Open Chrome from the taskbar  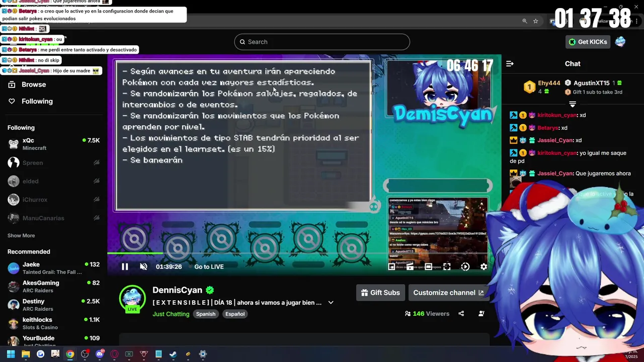coord(70,354)
